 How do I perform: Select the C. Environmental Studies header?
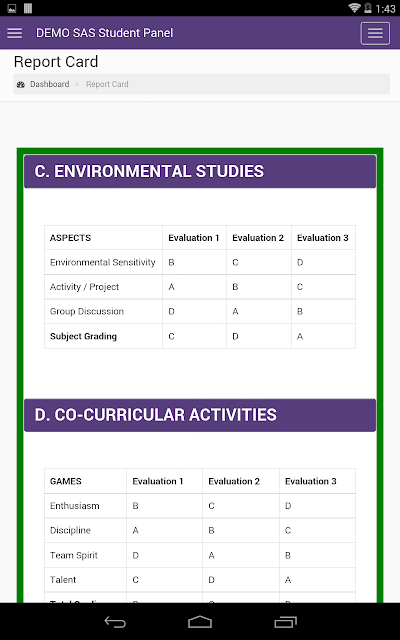click(200, 171)
